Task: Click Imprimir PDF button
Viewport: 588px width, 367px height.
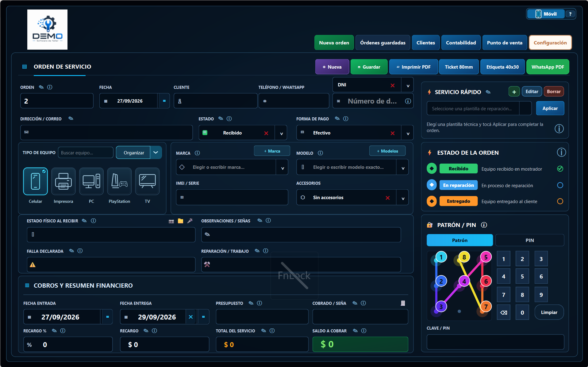Action: coord(413,67)
